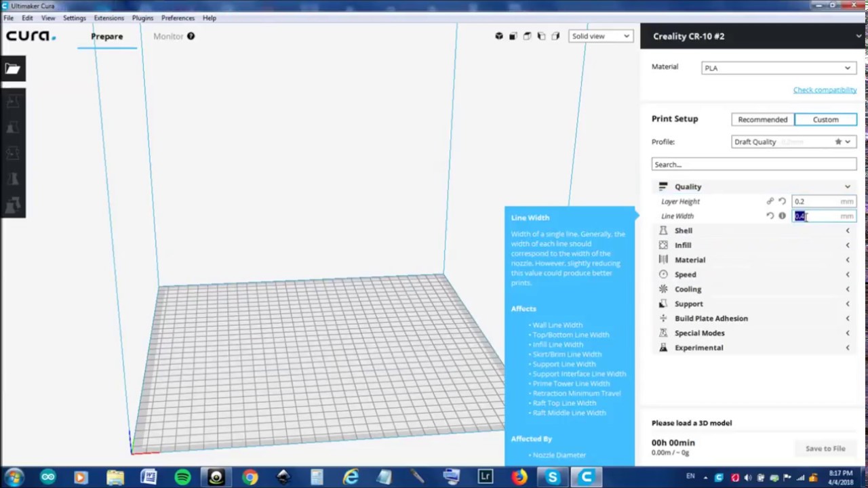Click the Material category barcode icon

click(x=663, y=260)
